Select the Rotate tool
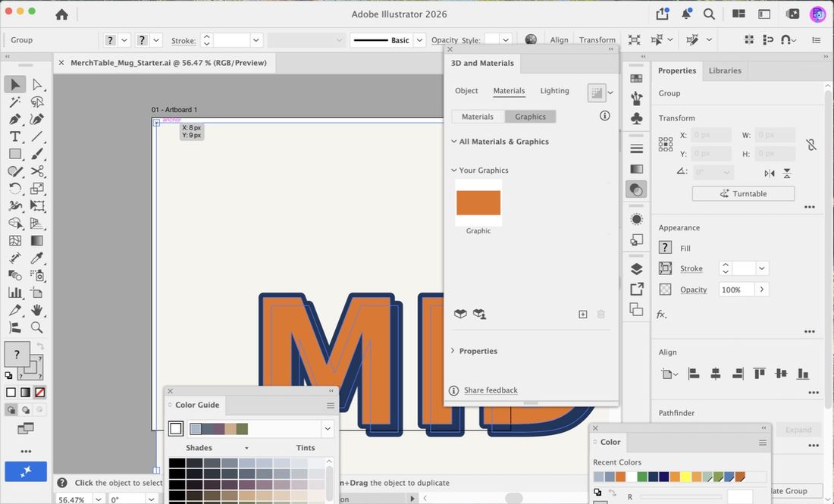Viewport: 834px width, 504px height. point(15,188)
